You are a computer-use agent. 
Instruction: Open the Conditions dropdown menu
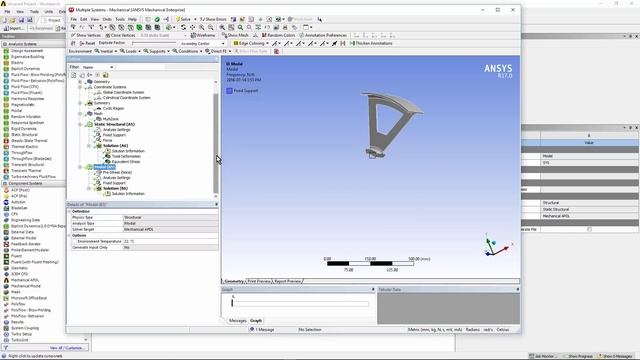pos(187,51)
